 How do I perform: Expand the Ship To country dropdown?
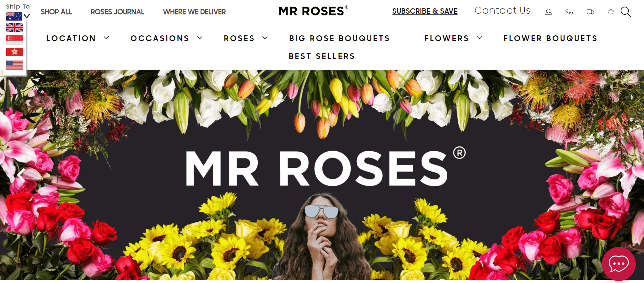[x=27, y=16]
